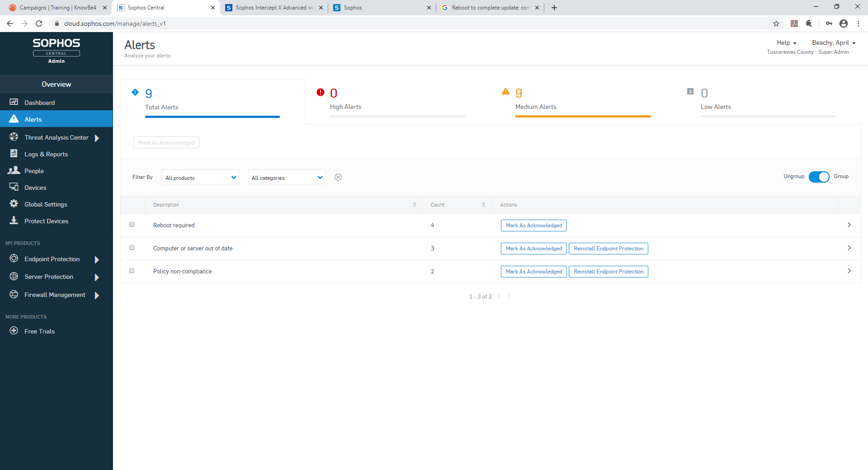Expand Firewall Management submenu arrow
The height and width of the screenshot is (470, 868).
pos(97,295)
